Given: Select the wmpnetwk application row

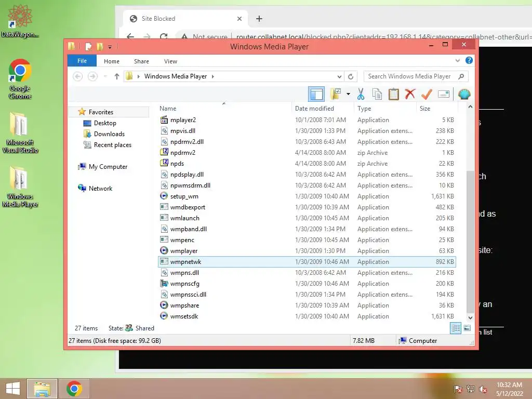Looking at the screenshot, I should (x=307, y=262).
